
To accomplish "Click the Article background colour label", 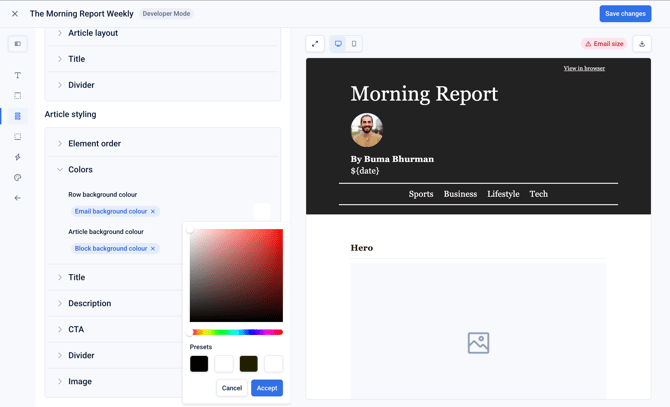I will point(106,231).
